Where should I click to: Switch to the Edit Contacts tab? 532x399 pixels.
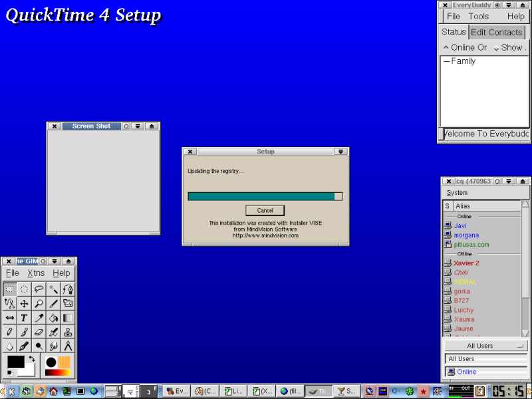(496, 32)
